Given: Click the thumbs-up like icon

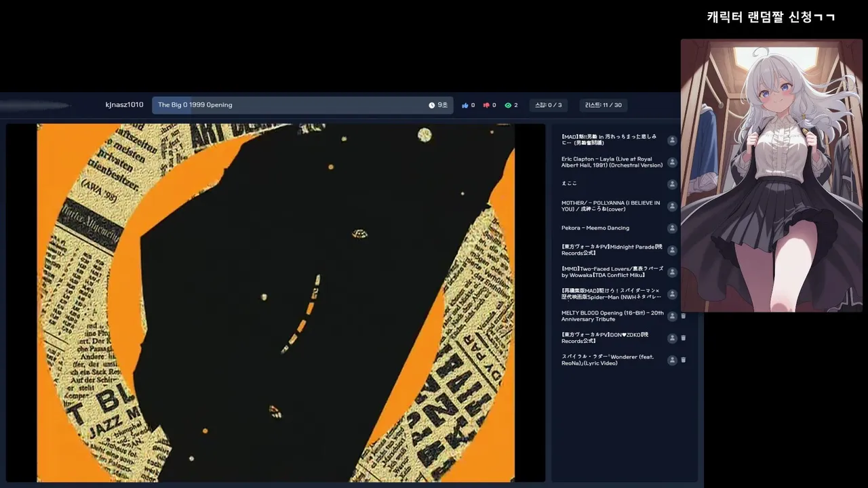Looking at the screenshot, I should point(465,105).
